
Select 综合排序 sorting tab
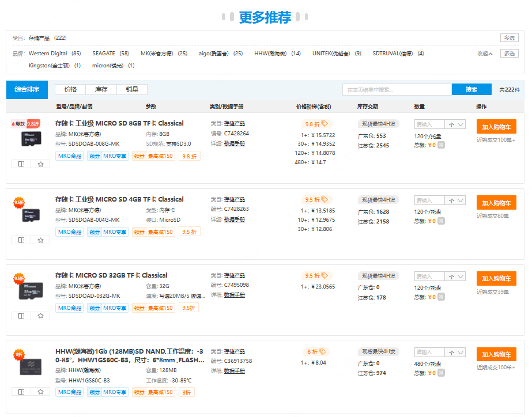[27, 89]
